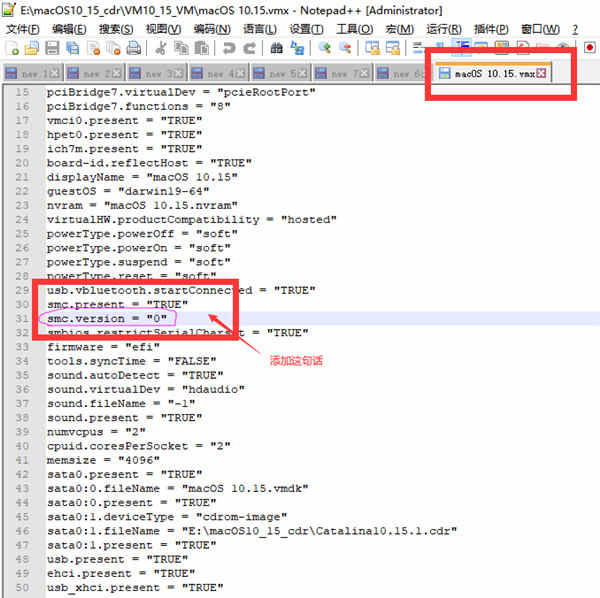The image size is (600, 598).
Task: Click line number 50 in the margin
Action: 22,587
